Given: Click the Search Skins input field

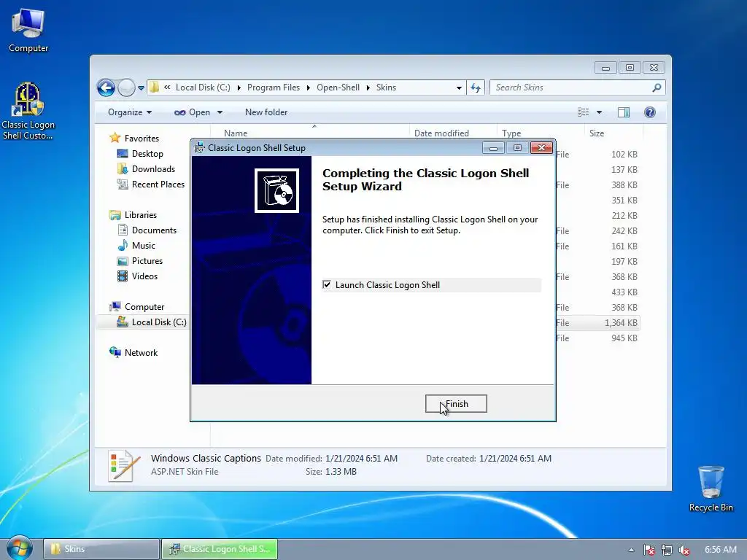Looking at the screenshot, I should pos(572,87).
